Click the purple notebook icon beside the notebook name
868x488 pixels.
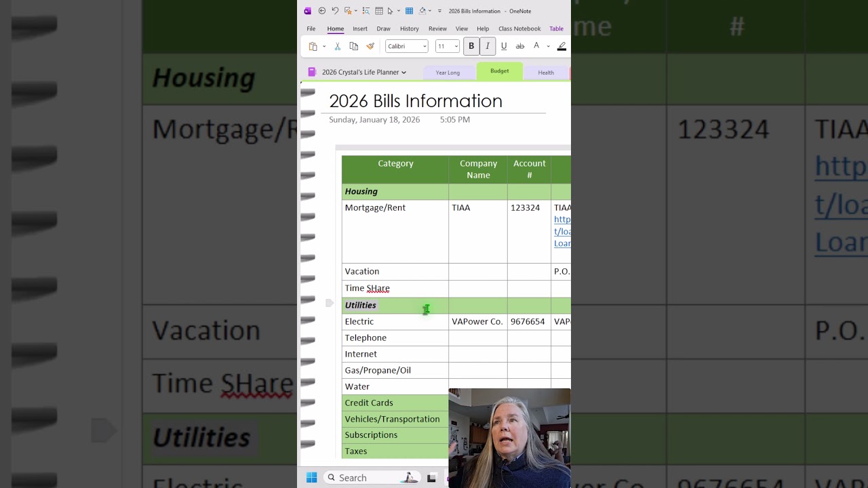pos(312,72)
